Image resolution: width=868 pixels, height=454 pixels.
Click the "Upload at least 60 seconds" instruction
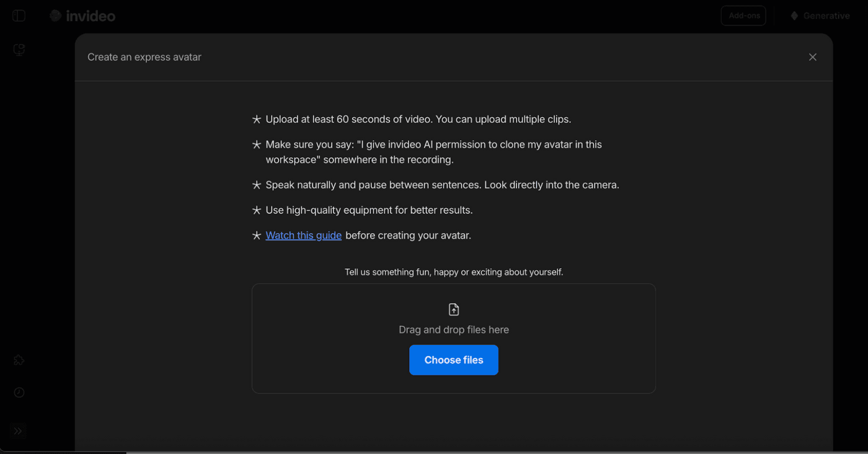click(418, 119)
